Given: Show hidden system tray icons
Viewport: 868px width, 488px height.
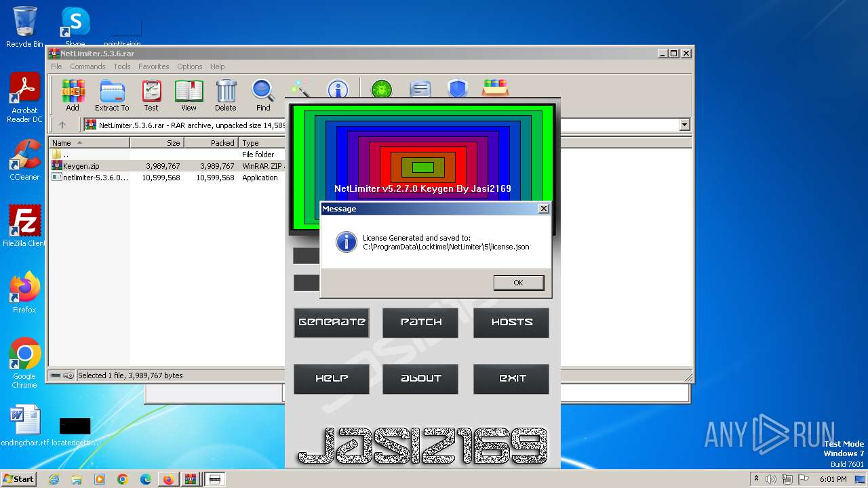Looking at the screenshot, I should point(756,479).
